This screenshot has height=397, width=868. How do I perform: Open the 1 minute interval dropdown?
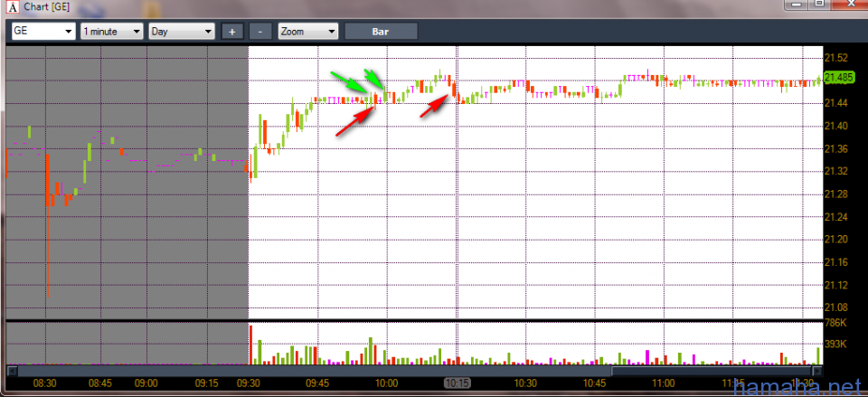pyautogui.click(x=112, y=32)
